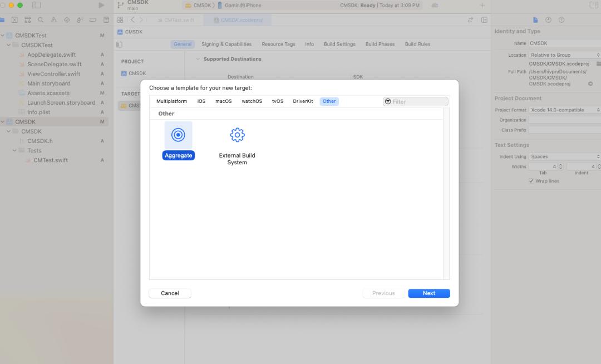The width and height of the screenshot is (601, 364).
Task: Open the related items grid icon
Action: pos(120,20)
